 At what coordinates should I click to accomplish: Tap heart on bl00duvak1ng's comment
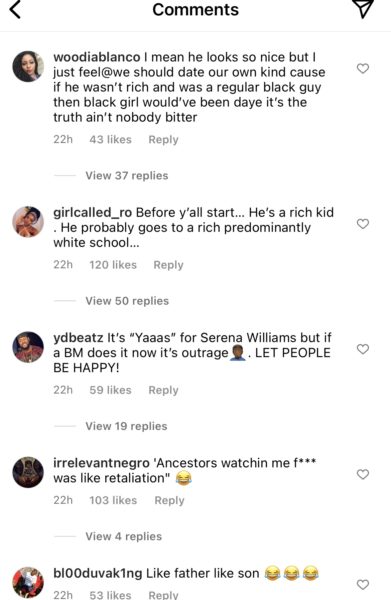363,585
